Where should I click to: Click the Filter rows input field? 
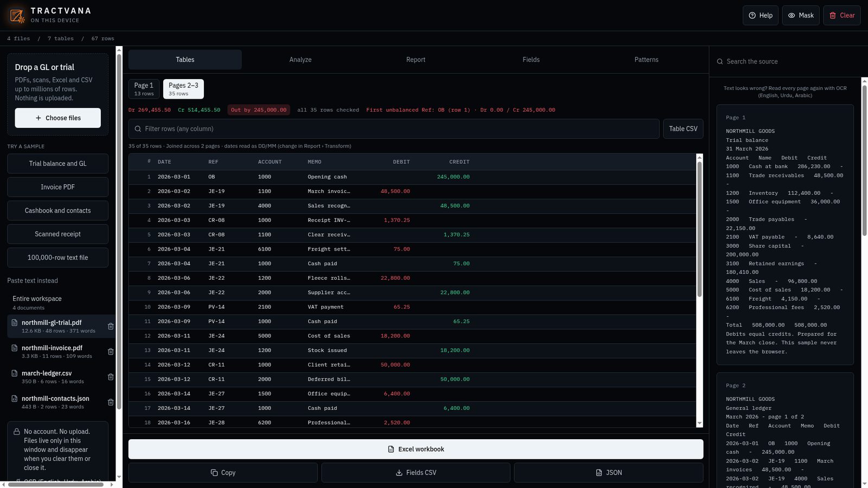(x=394, y=129)
